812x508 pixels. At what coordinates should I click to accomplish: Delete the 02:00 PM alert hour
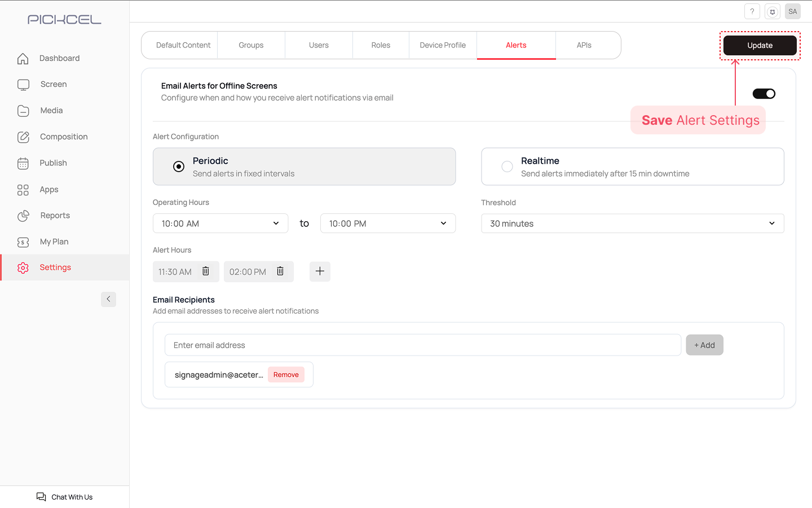pyautogui.click(x=280, y=271)
